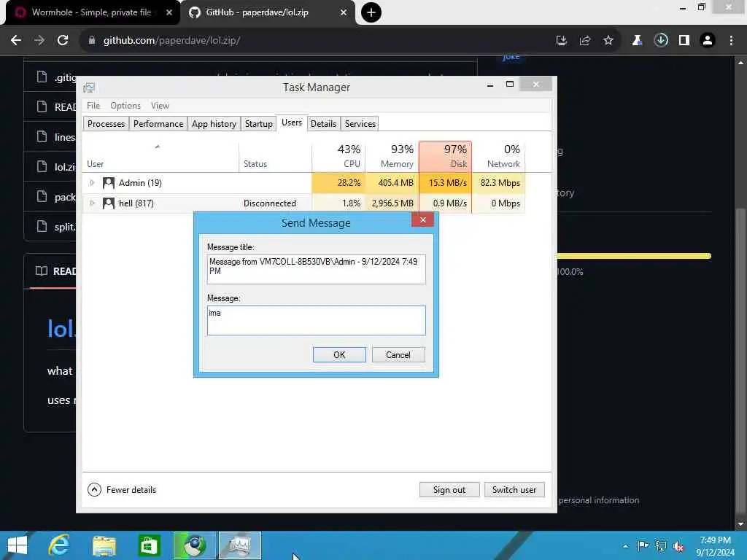Click install/download page icon in address bar
The height and width of the screenshot is (560, 747).
click(x=562, y=41)
